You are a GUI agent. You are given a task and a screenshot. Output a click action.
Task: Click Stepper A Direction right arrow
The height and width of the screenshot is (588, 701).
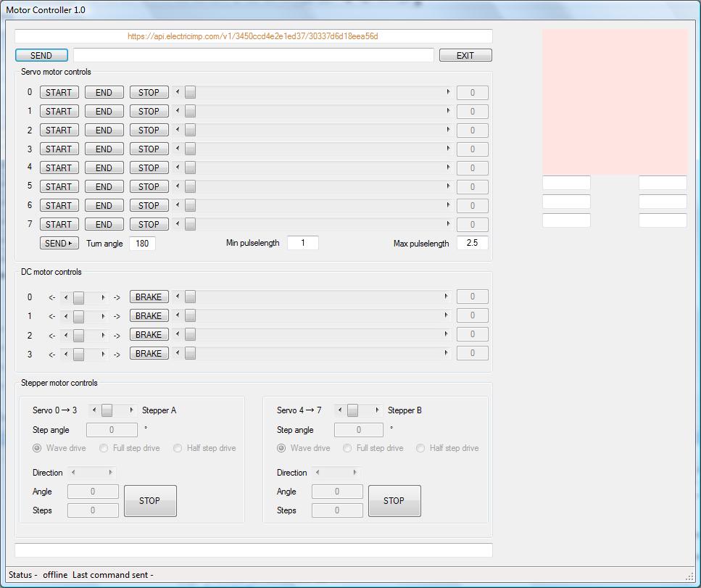pyautogui.click(x=110, y=472)
